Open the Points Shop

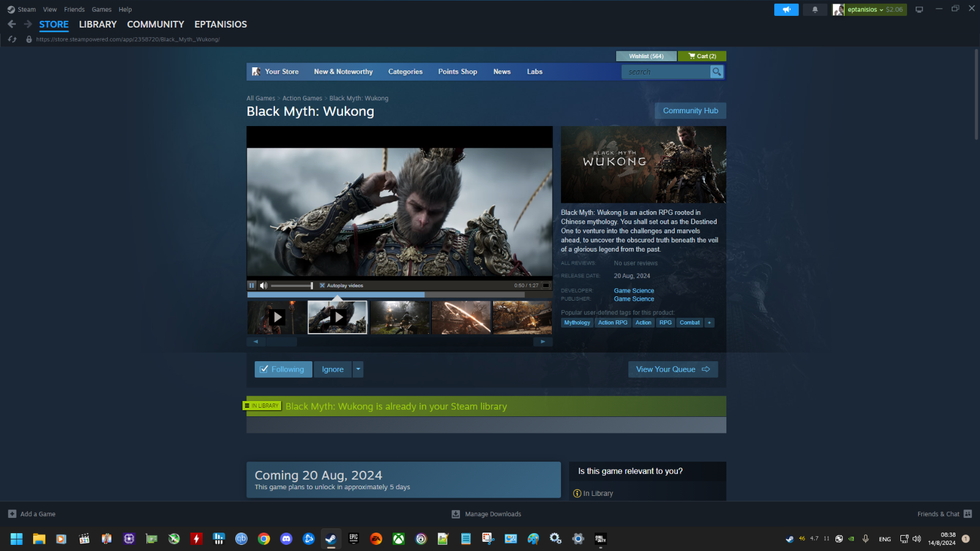click(x=458, y=72)
